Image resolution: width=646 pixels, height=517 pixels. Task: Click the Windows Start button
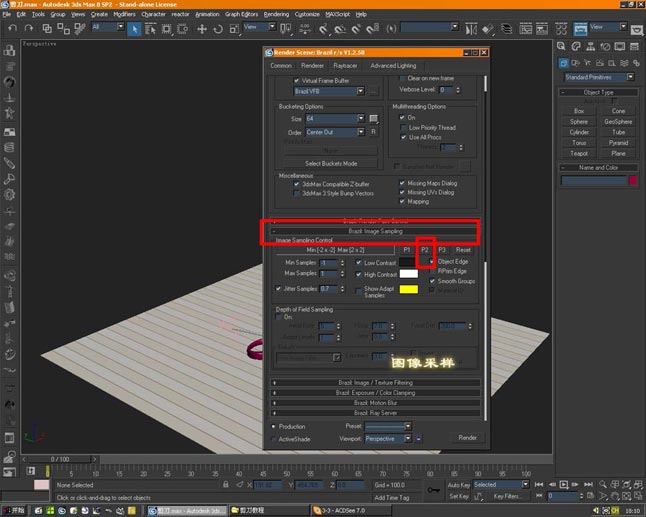pyautogui.click(x=14, y=510)
